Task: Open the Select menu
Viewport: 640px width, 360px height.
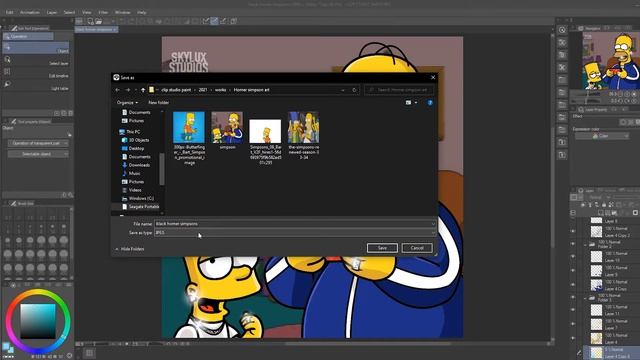Action: (69, 12)
